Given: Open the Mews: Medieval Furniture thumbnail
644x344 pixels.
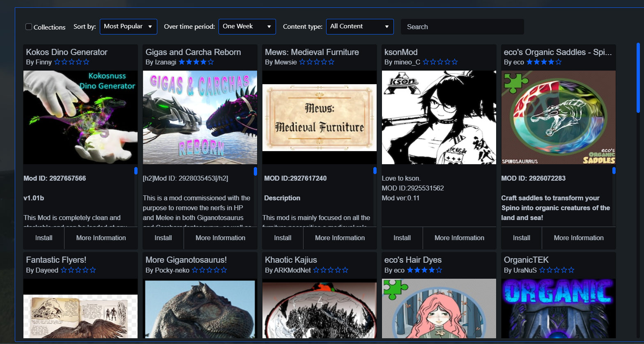Looking at the screenshot, I should pos(320,117).
